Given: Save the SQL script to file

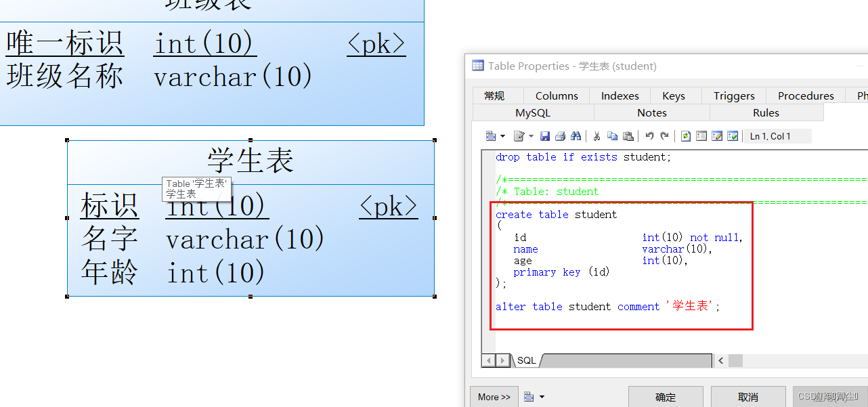Looking at the screenshot, I should [x=545, y=136].
